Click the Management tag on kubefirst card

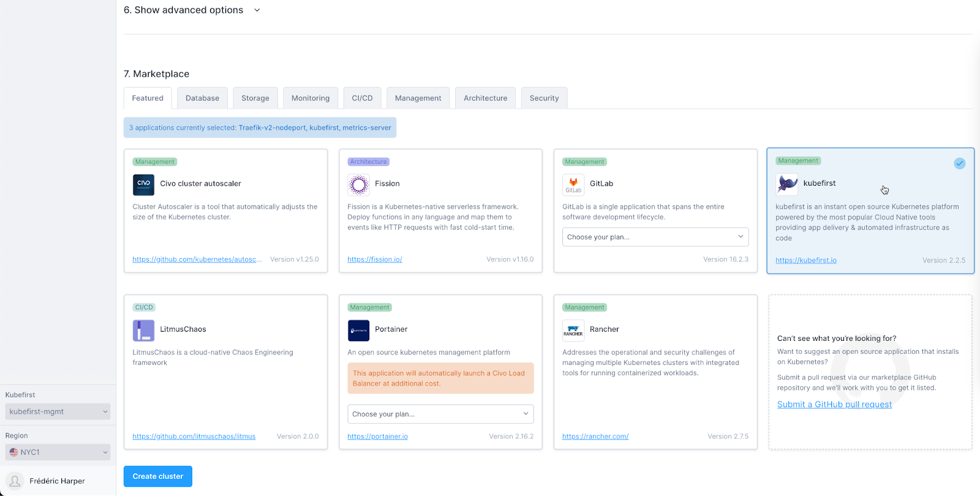(798, 161)
